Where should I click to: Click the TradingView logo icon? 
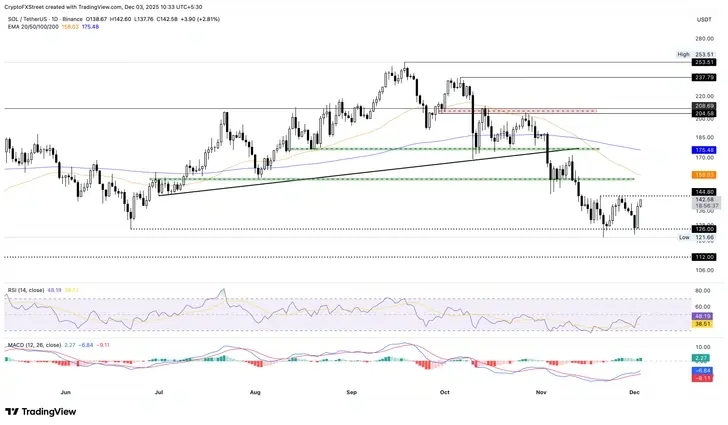point(13,411)
